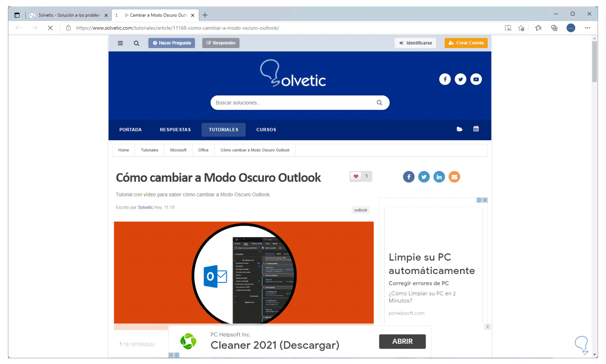This screenshot has height=364, width=606.
Task: Open the TUTORIALES section
Action: tap(224, 130)
